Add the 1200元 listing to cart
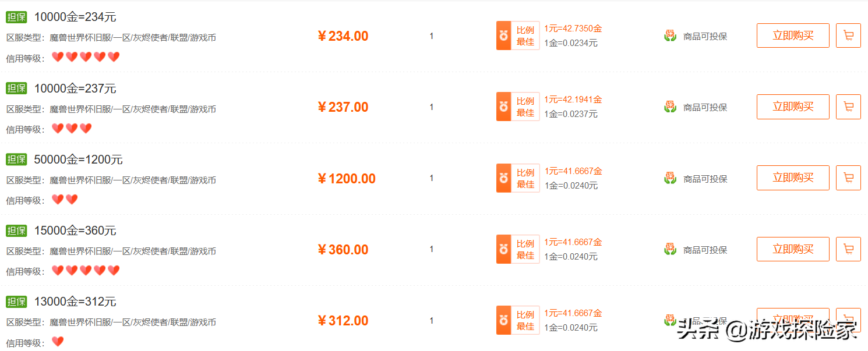This screenshot has height=351, width=868. [x=848, y=178]
